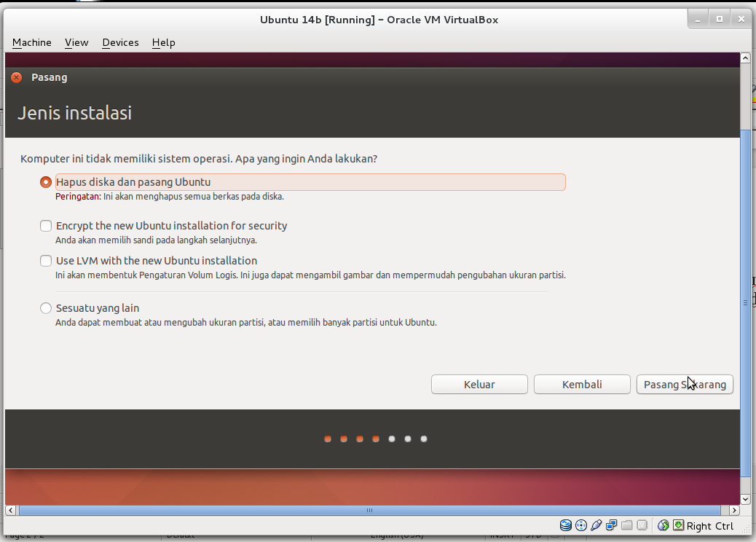Open the optical disc status icon

coord(581,525)
